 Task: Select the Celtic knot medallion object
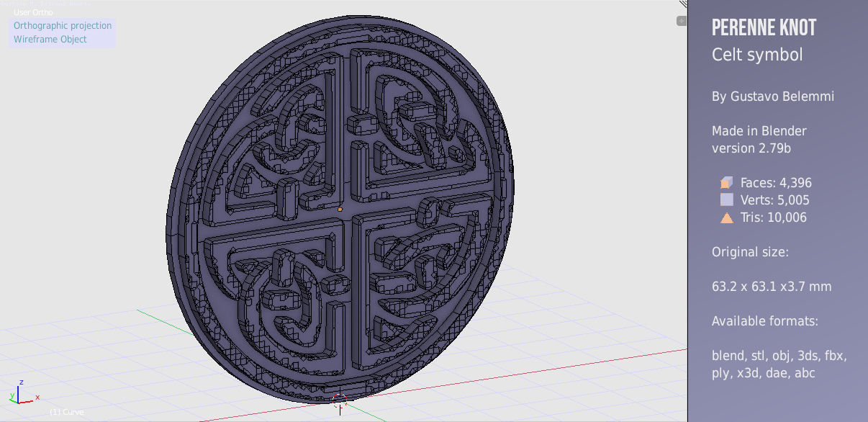pyautogui.click(x=340, y=209)
